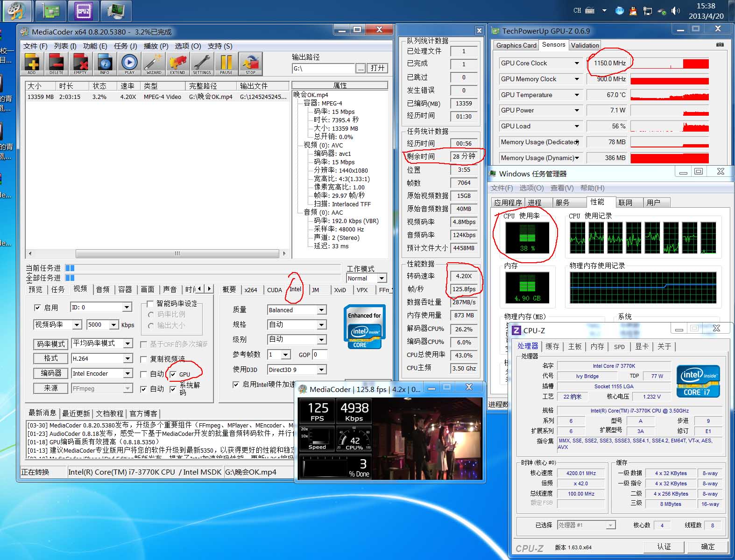Screen dimensions: 735x560
Task: Open the EXTEND toolbar icon
Action: [178, 64]
